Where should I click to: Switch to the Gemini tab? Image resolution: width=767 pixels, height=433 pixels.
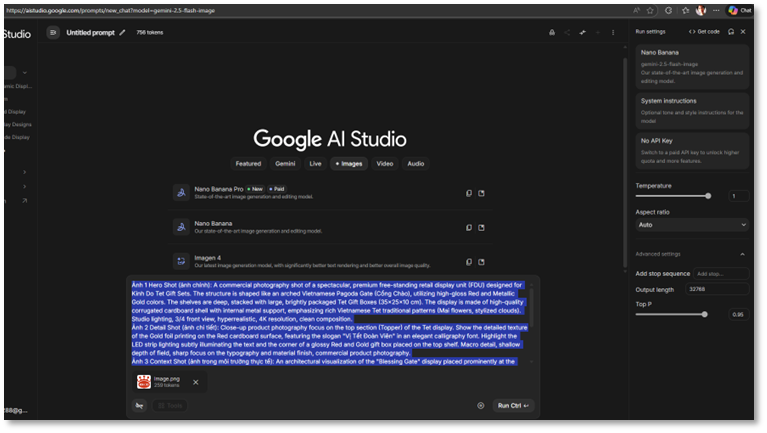pyautogui.click(x=285, y=163)
